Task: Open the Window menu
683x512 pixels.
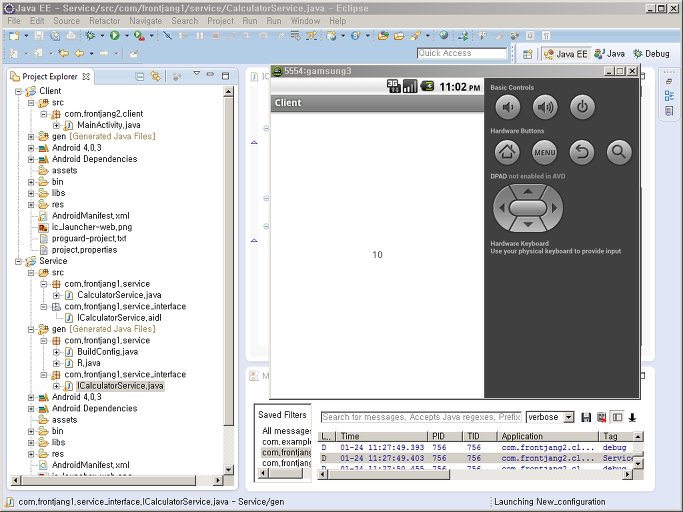Action: (305, 21)
